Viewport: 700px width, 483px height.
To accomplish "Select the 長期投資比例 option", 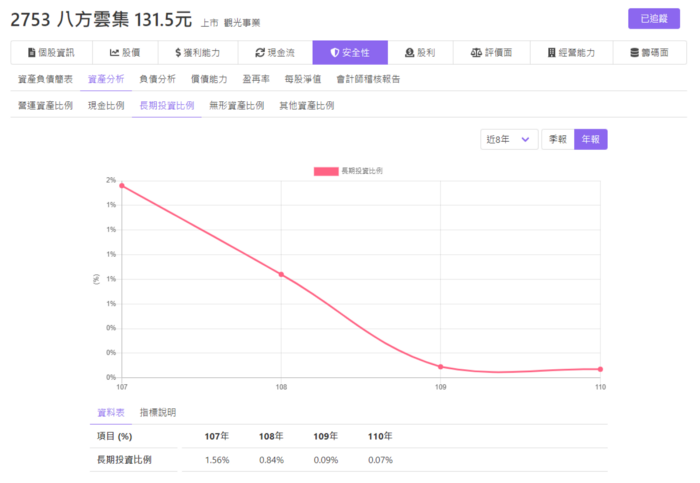I will tap(167, 105).
